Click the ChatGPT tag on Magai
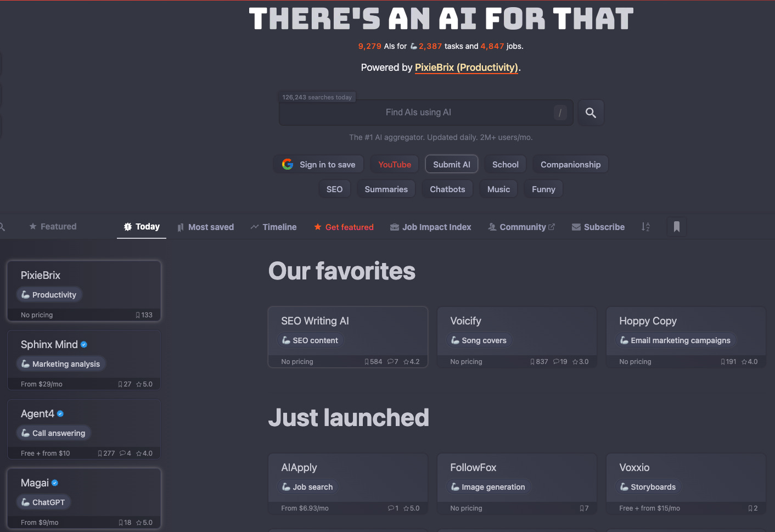 43,502
